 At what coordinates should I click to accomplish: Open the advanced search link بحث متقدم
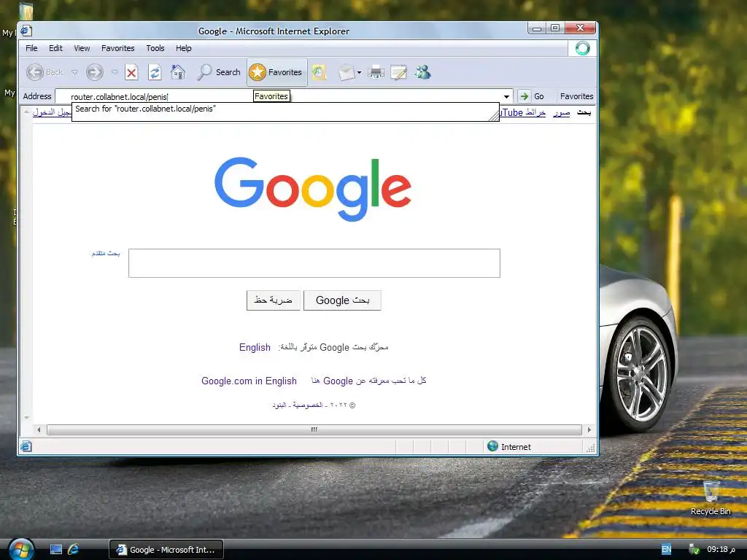106,253
